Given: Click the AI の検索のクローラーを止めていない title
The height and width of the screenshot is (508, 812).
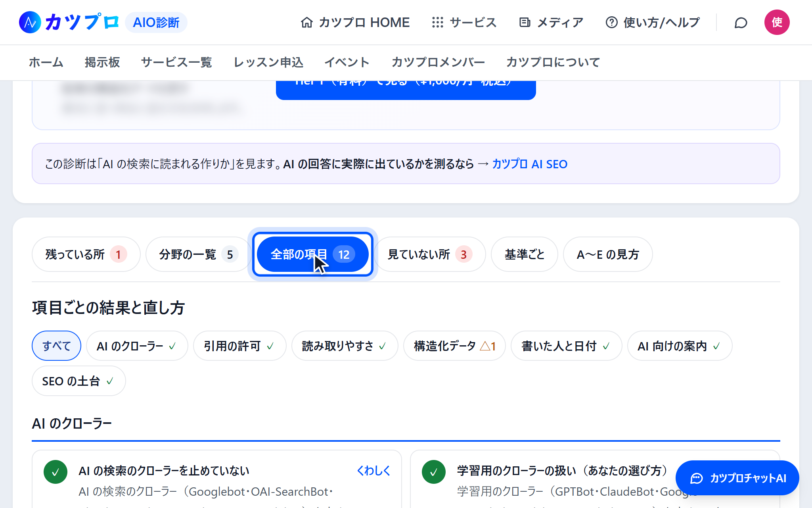Looking at the screenshot, I should pos(164,471).
